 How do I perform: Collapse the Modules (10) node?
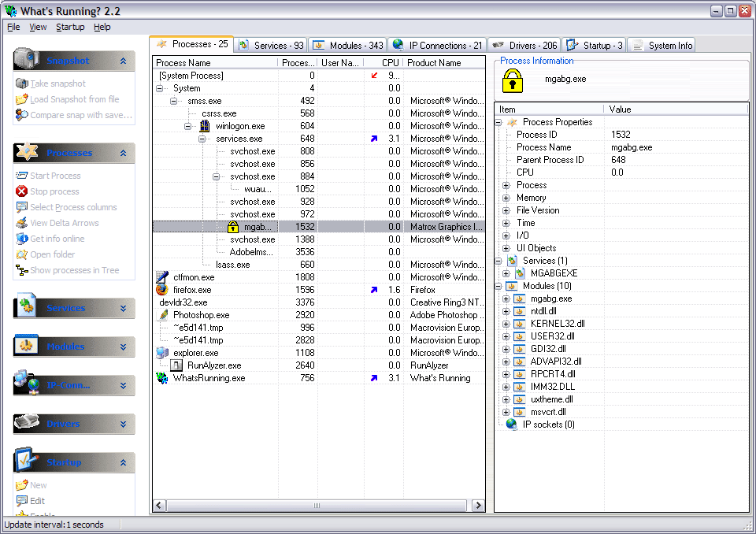point(498,286)
